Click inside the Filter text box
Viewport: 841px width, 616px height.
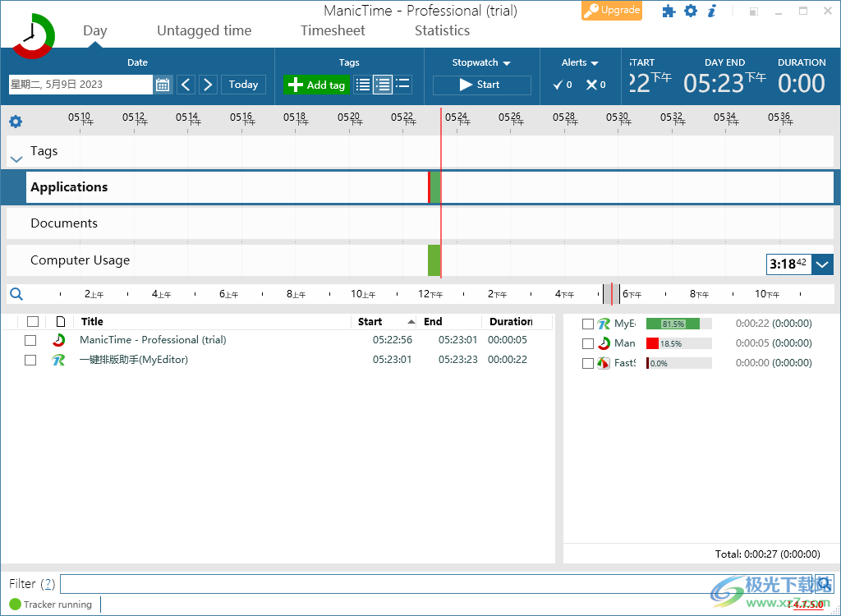pyautogui.click(x=437, y=584)
